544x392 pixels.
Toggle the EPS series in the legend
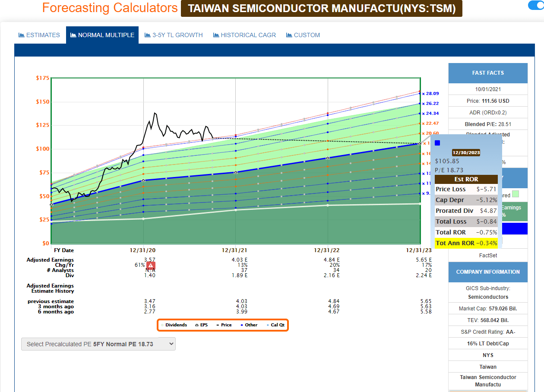coord(201,325)
